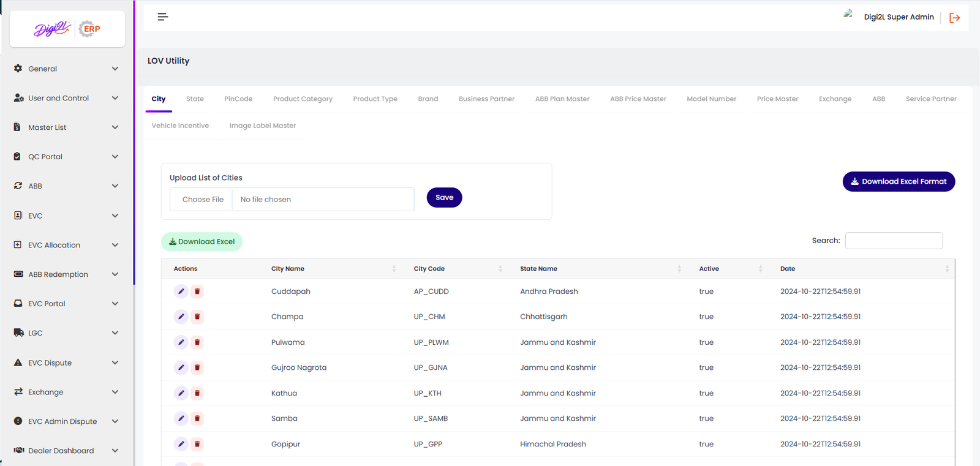The width and height of the screenshot is (980, 466).
Task: Expand the Dealer Dashboard chevron
Action: click(x=115, y=451)
